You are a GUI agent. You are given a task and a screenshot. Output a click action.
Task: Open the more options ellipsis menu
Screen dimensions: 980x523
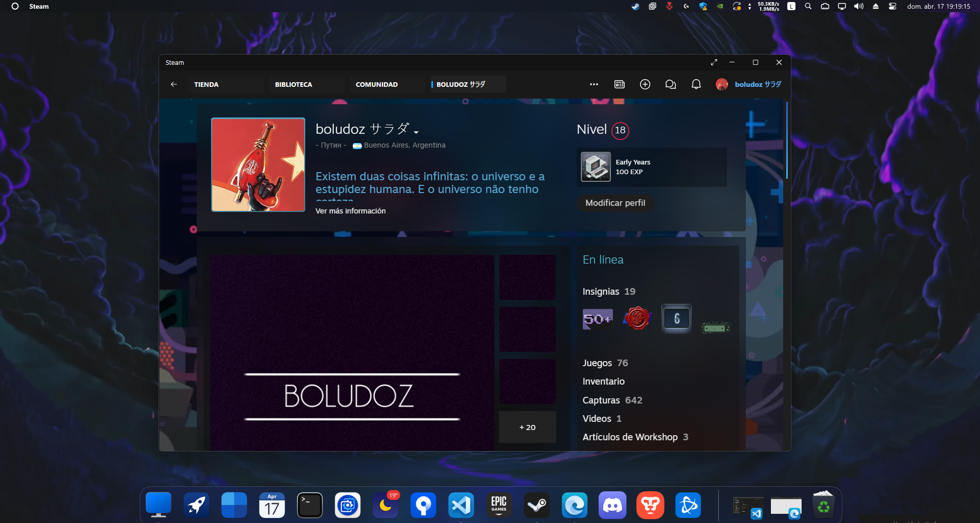594,84
